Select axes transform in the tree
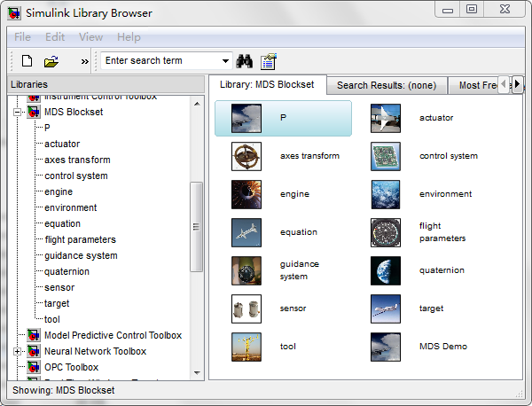532x406 pixels. tap(77, 160)
